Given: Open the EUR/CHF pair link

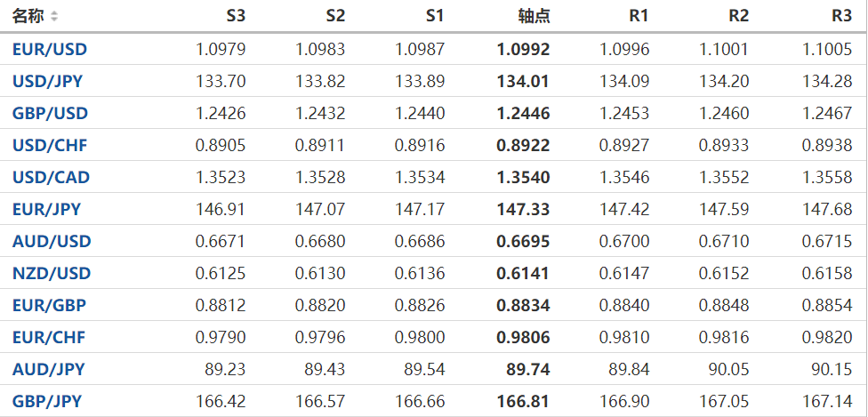Looking at the screenshot, I should pos(49,338).
